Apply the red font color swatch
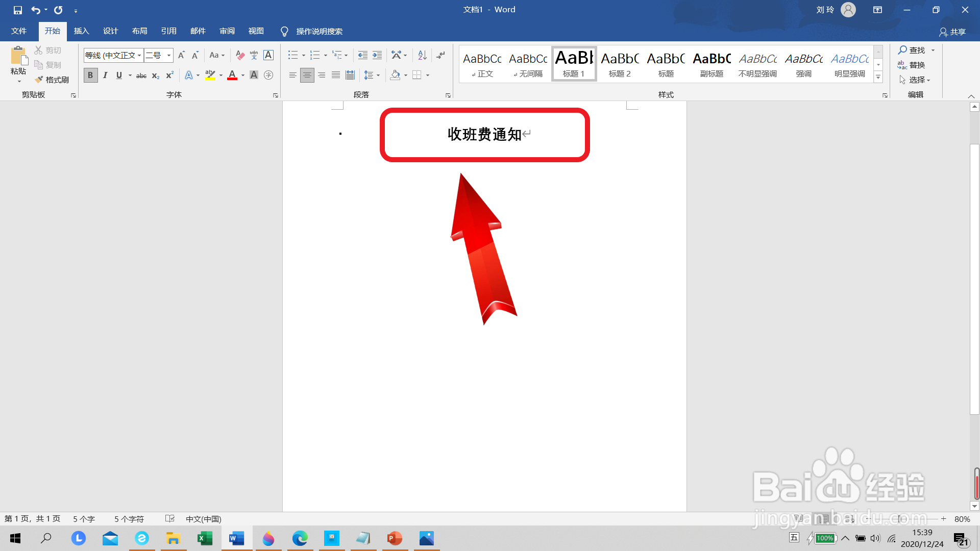Image resolution: width=980 pixels, height=551 pixels. [232, 75]
